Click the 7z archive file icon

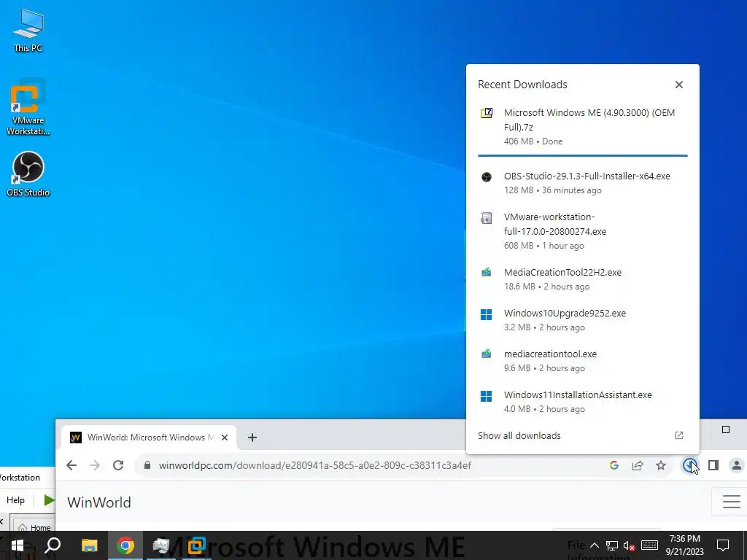pyautogui.click(x=486, y=113)
